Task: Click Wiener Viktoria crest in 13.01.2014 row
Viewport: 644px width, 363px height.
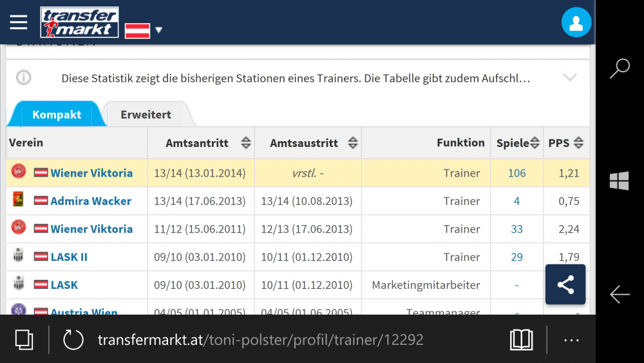Action: (x=19, y=171)
